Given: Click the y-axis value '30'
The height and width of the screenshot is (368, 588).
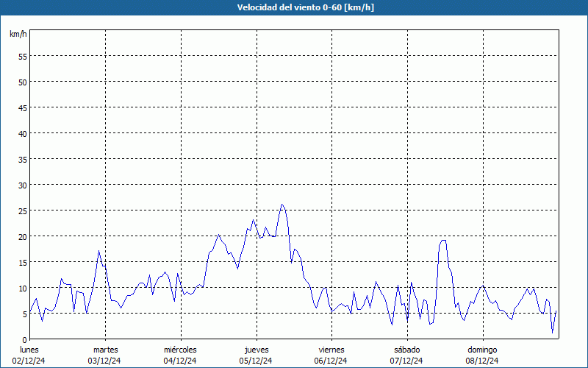Looking at the screenshot, I should (x=23, y=185).
